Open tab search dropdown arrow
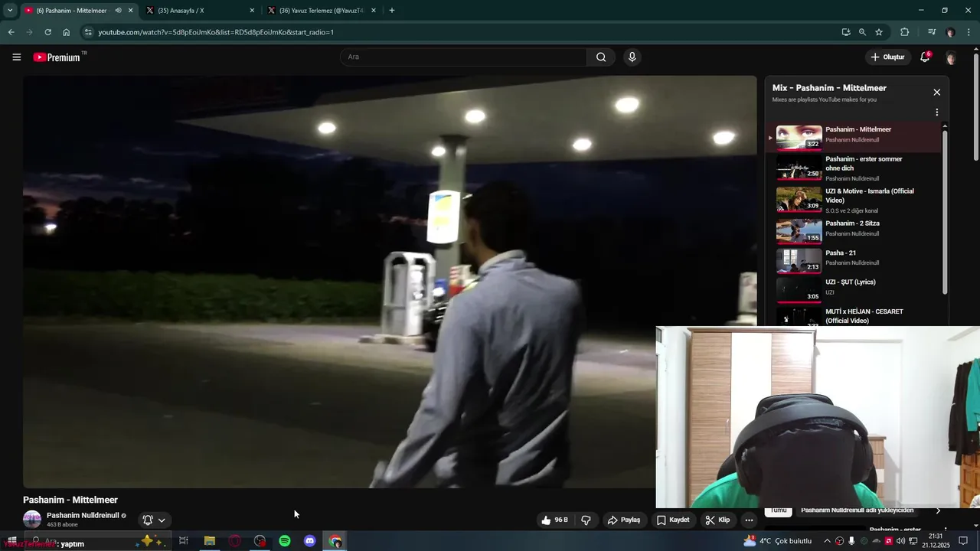Viewport: 980px width, 551px height. (x=10, y=11)
